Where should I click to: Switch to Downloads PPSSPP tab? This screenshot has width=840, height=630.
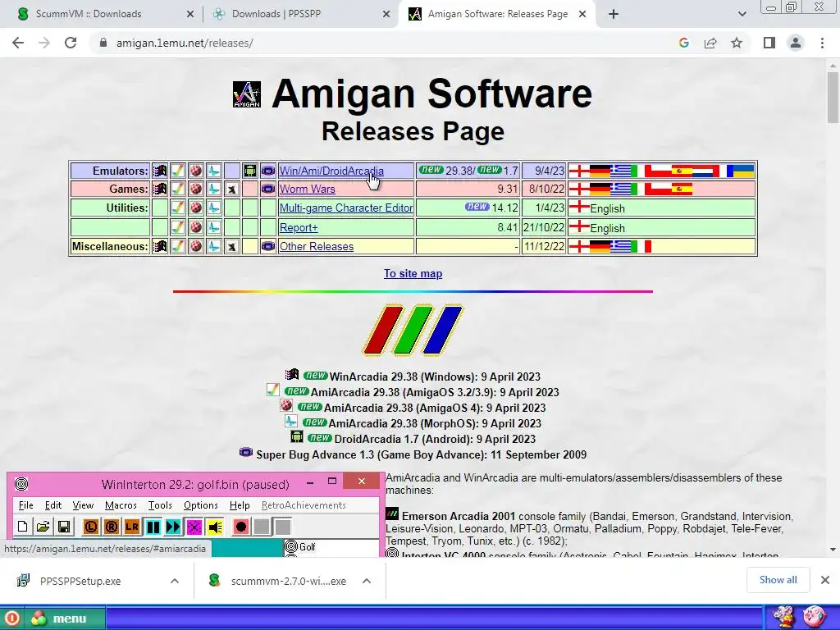click(x=299, y=14)
